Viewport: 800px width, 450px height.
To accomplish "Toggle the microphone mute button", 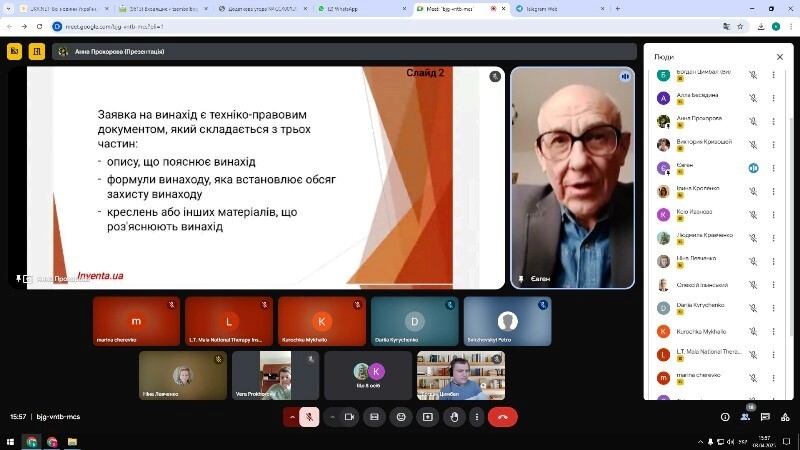I will (309, 417).
